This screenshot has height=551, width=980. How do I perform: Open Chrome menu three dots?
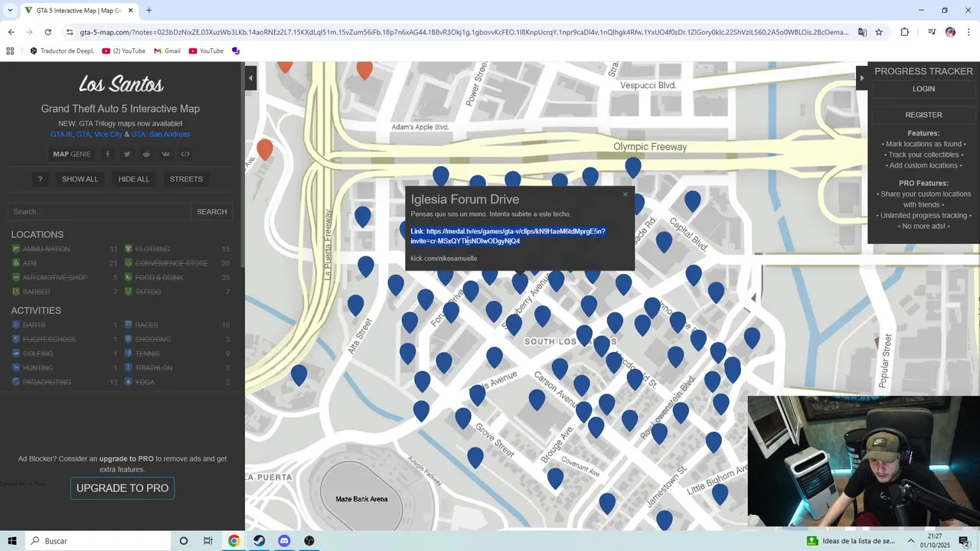[x=969, y=32]
